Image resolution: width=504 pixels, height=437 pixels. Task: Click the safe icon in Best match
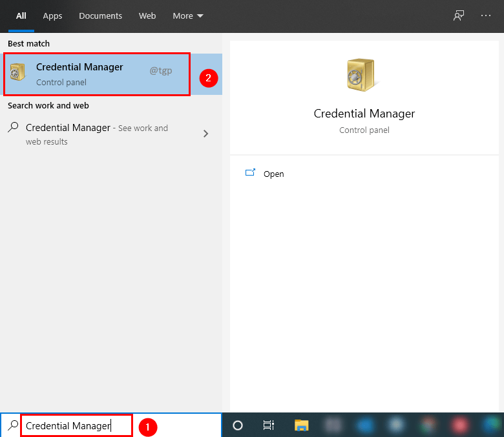pyautogui.click(x=17, y=72)
